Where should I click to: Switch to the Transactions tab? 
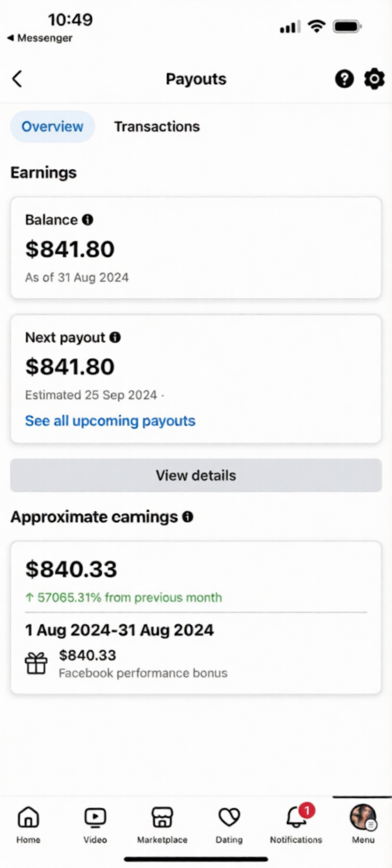click(157, 127)
